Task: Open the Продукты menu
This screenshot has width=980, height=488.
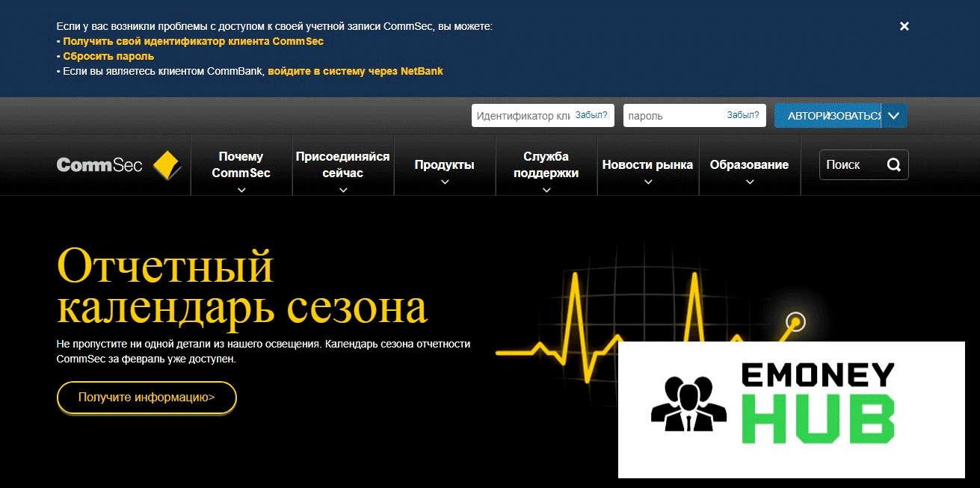Action: (445, 165)
